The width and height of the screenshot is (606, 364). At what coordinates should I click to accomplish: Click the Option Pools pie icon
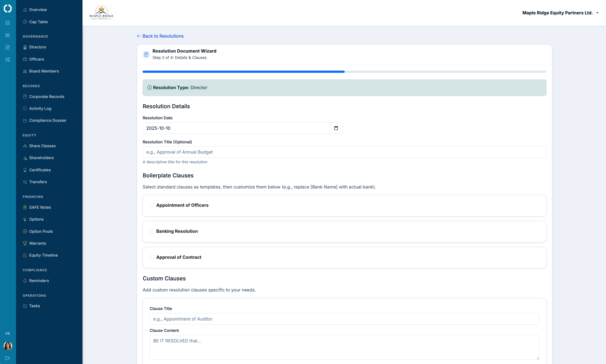point(25,231)
